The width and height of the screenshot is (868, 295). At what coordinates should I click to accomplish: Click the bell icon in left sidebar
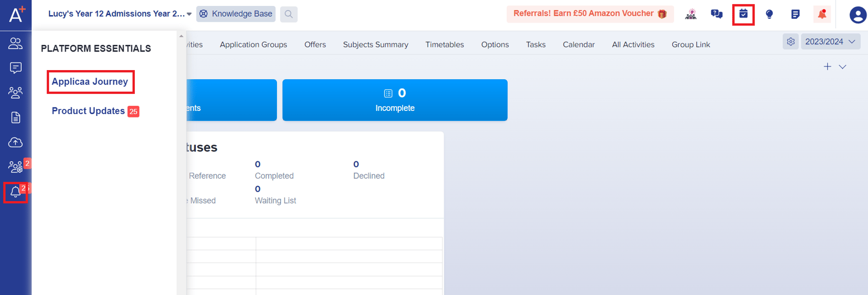(x=15, y=192)
